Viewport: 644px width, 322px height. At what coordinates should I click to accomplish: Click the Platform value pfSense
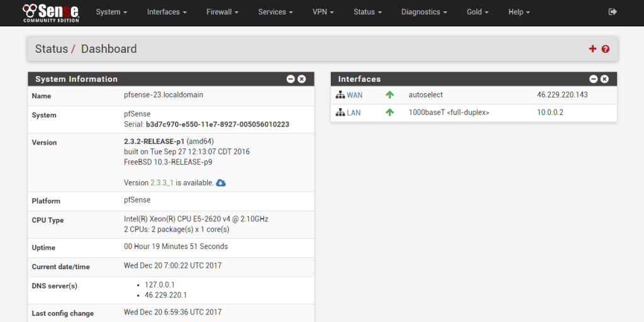point(137,200)
